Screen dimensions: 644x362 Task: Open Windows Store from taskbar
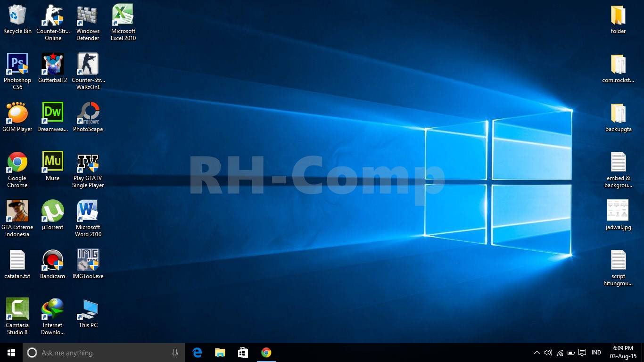pos(243,353)
